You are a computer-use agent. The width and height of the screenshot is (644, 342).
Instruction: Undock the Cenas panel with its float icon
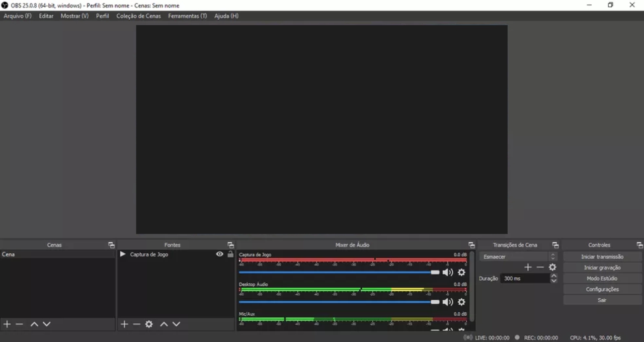(x=111, y=245)
